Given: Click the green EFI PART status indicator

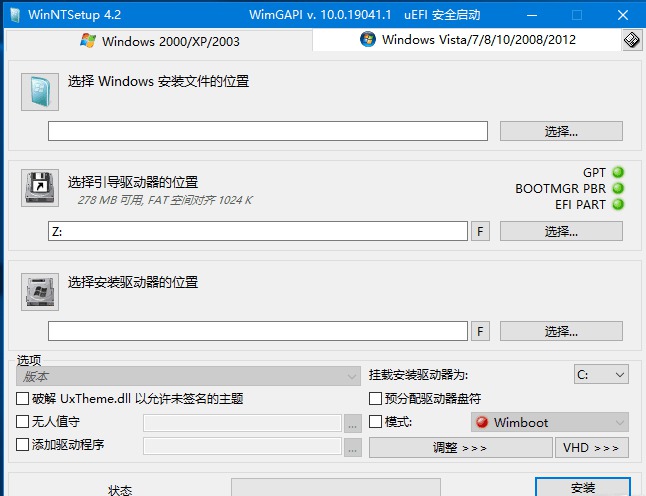Looking at the screenshot, I should coord(618,204).
